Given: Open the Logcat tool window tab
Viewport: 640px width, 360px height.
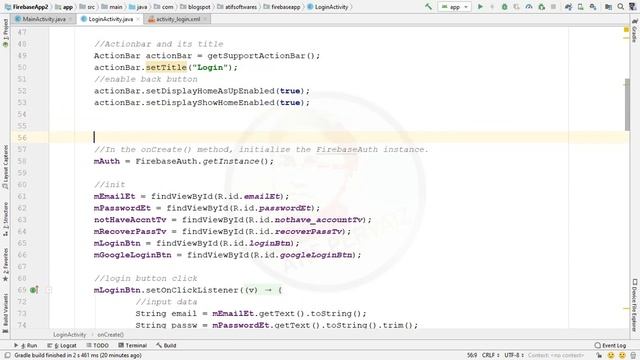Looking at the screenshot, I should 62,345.
